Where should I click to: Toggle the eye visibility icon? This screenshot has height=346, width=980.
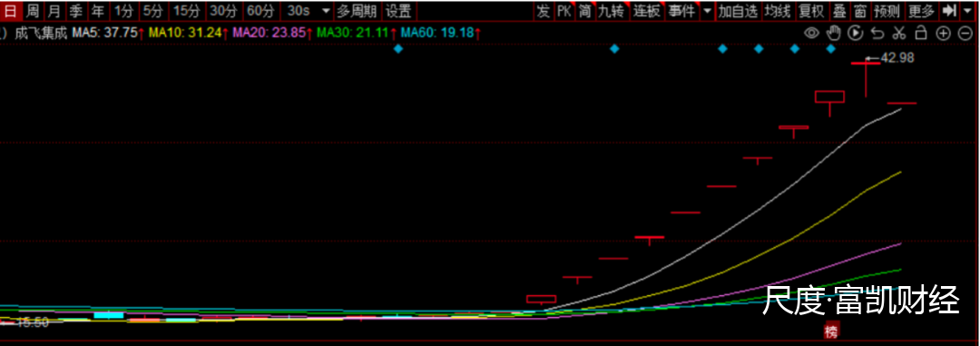click(811, 34)
